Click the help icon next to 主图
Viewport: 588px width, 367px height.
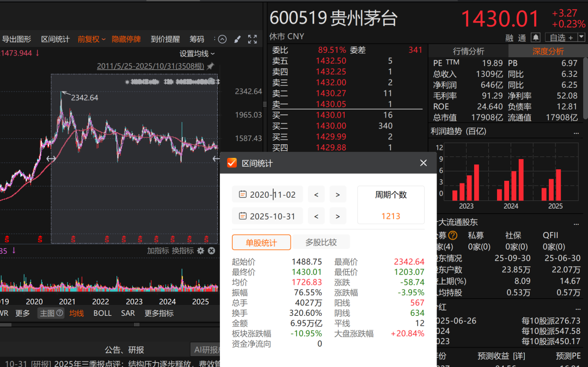pos(60,313)
